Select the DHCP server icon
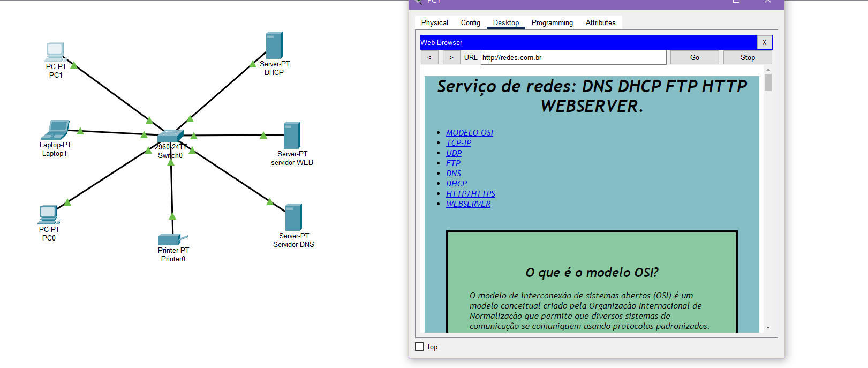This screenshot has height=368, width=868. click(x=274, y=46)
